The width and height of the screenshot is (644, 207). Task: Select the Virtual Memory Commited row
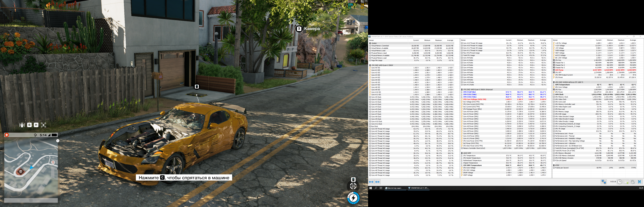click(x=380, y=46)
